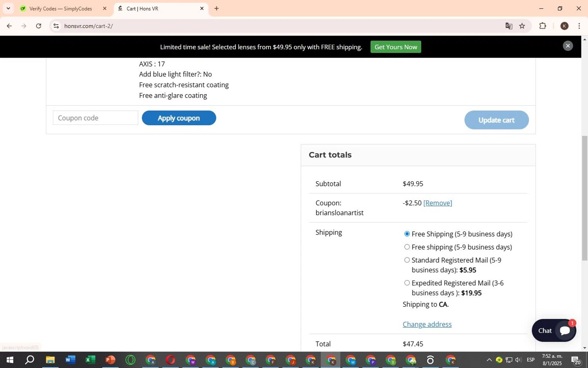Open Chrome profile J taskbar icon
The height and width of the screenshot is (368, 588).
[x=290, y=360]
